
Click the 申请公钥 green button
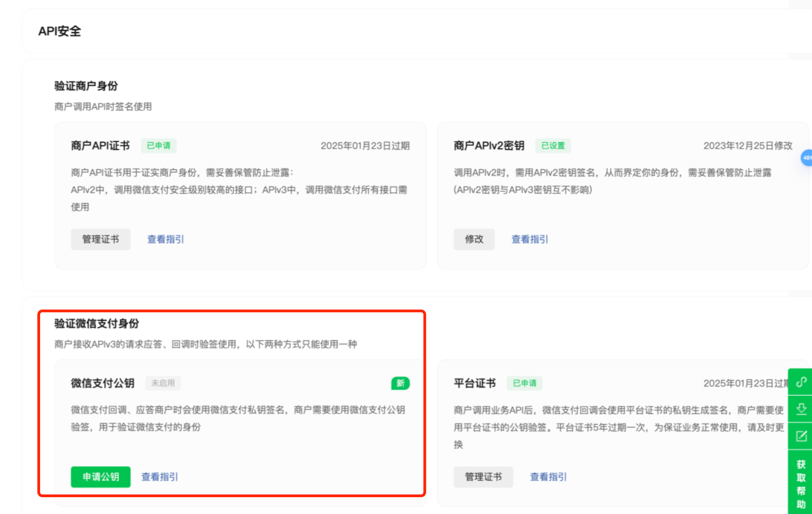click(x=101, y=477)
